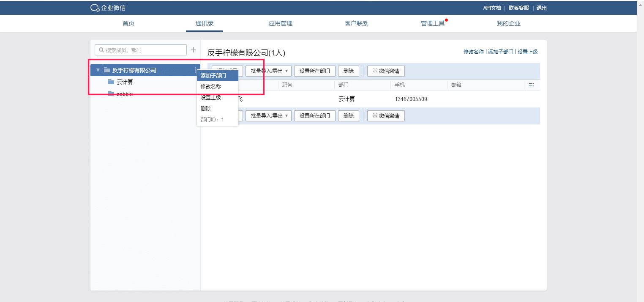Image resolution: width=644 pixels, height=302 pixels.
Task: Open the 我的企业 tab
Action: [509, 23]
